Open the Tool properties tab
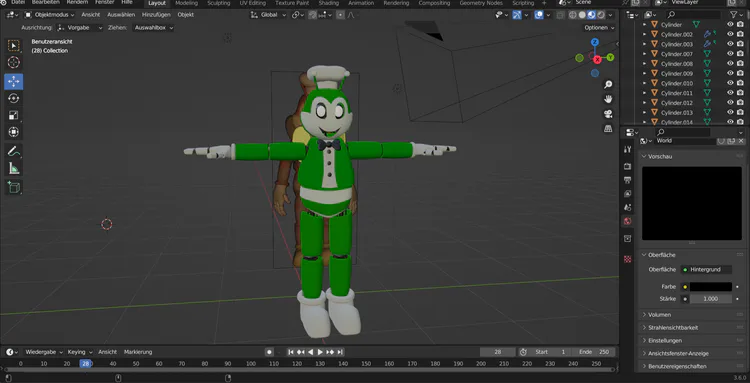The width and height of the screenshot is (750, 383). tap(628, 150)
